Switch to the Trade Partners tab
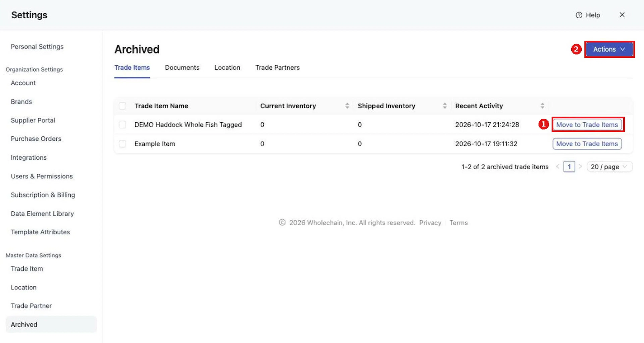This screenshot has height=343, width=644. point(277,68)
